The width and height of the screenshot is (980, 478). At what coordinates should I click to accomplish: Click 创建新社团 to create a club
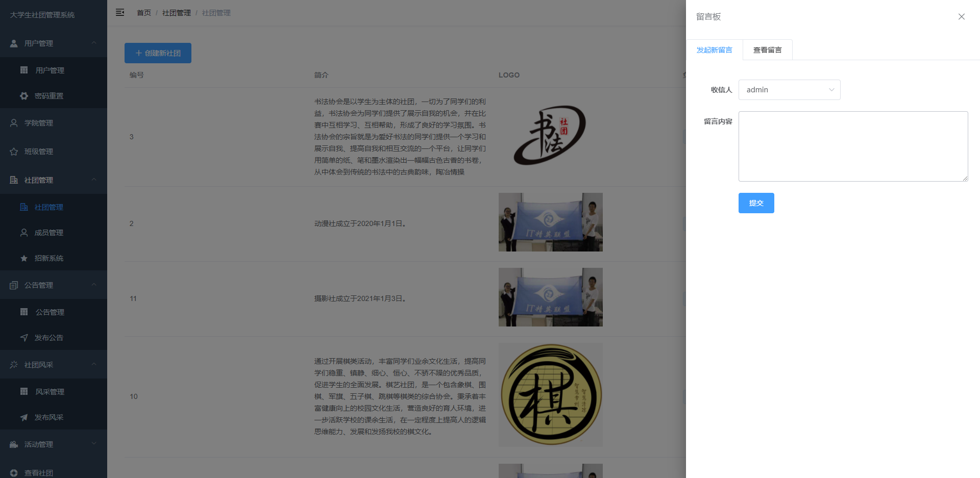pyautogui.click(x=158, y=53)
